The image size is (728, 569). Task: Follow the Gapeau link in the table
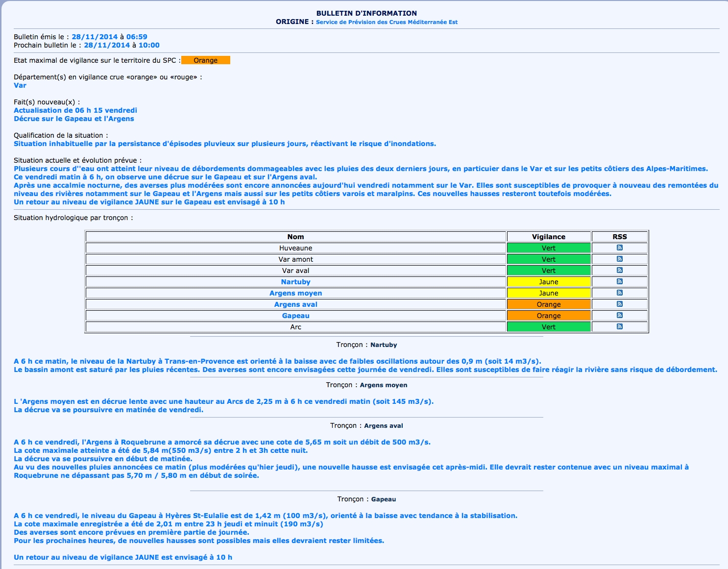click(295, 316)
